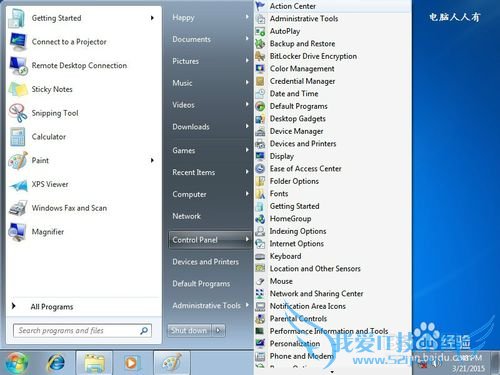500x375 pixels.
Task: Click the Date and Time clock icon
Action: click(x=260, y=94)
